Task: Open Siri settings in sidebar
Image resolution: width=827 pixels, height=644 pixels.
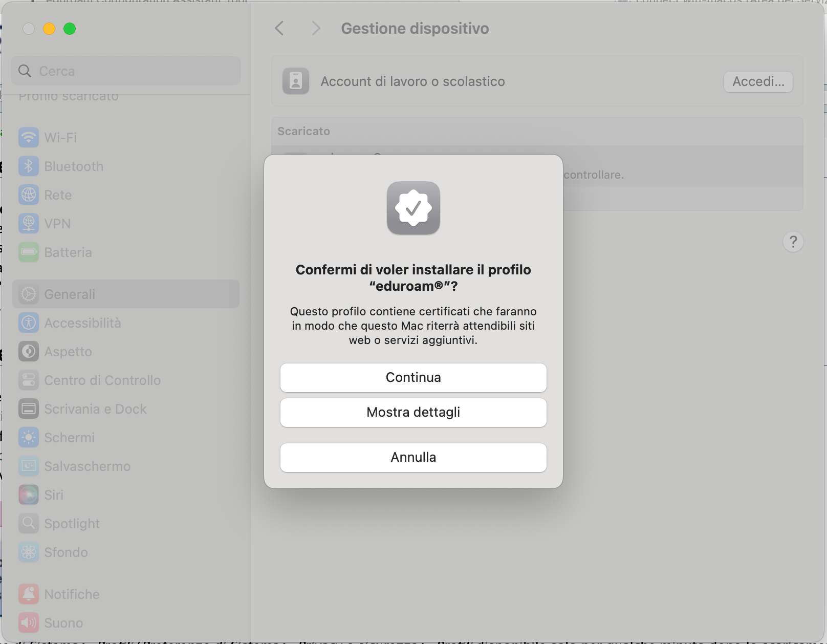Action: pyautogui.click(x=54, y=495)
